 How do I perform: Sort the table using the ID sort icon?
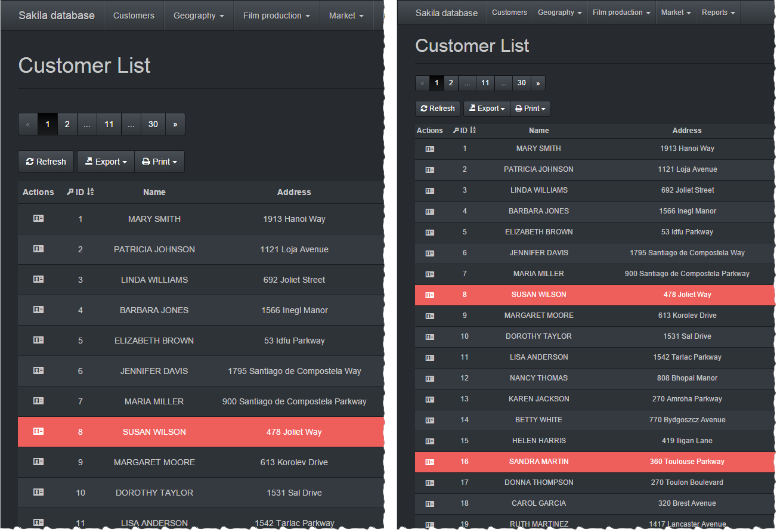[x=472, y=130]
